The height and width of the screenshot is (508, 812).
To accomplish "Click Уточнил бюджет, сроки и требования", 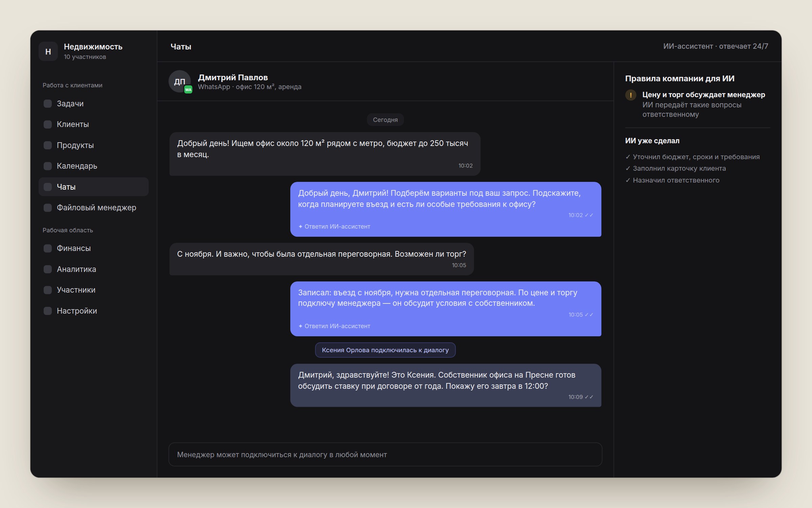I will [x=693, y=157].
